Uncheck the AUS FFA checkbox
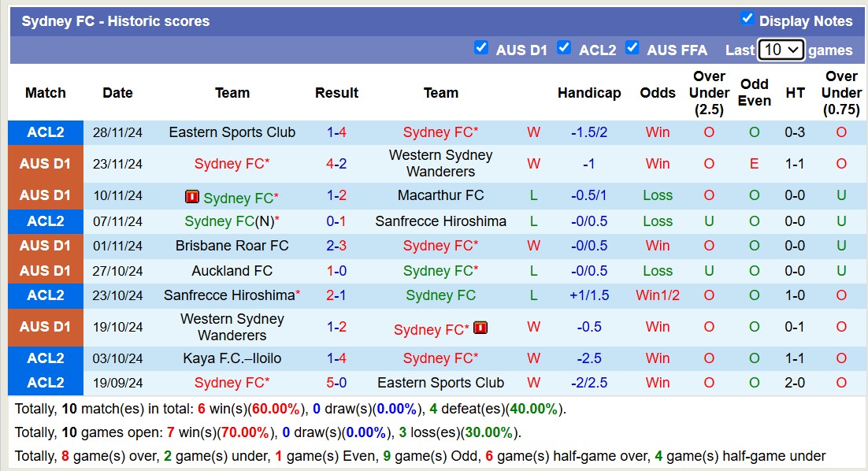Viewport: 868px width, 471px height. [x=632, y=48]
